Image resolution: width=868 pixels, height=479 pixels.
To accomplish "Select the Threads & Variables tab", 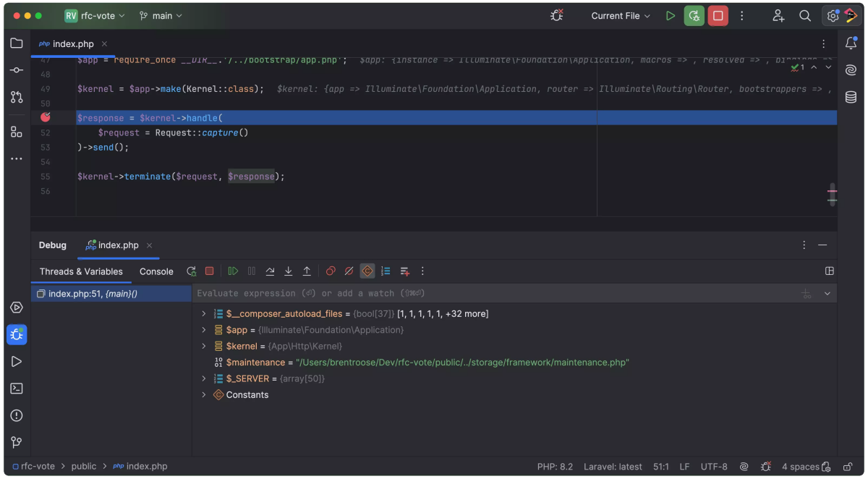I will point(81,271).
